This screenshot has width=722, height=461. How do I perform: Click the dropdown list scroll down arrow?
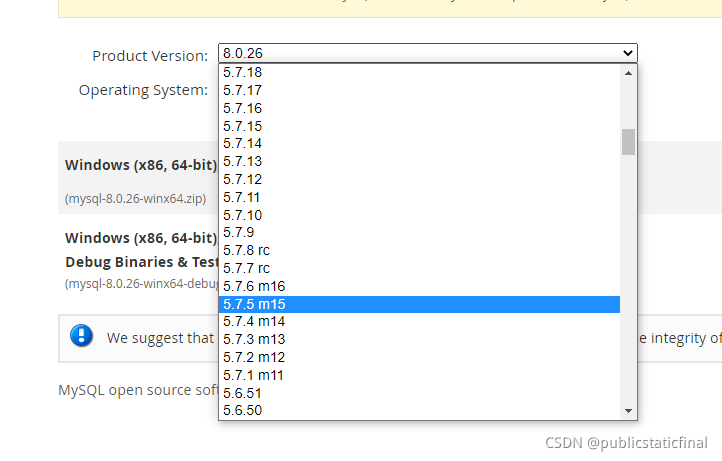pyautogui.click(x=628, y=411)
